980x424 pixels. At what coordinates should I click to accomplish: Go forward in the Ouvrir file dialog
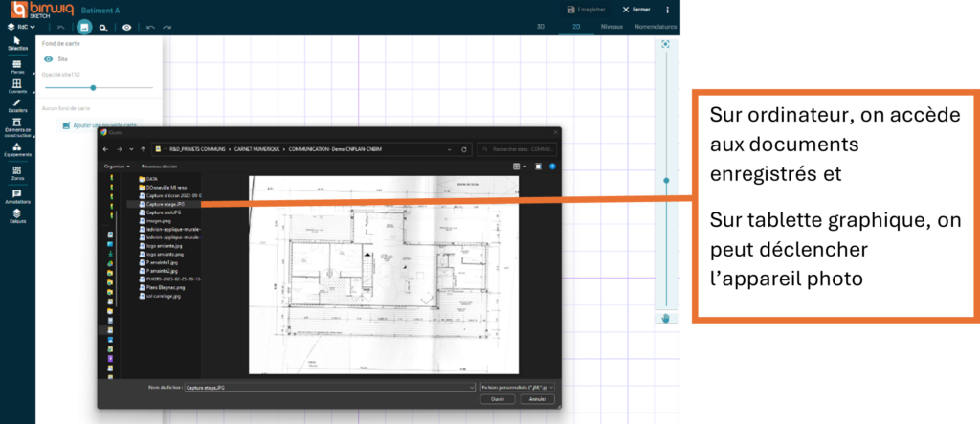pyautogui.click(x=119, y=149)
